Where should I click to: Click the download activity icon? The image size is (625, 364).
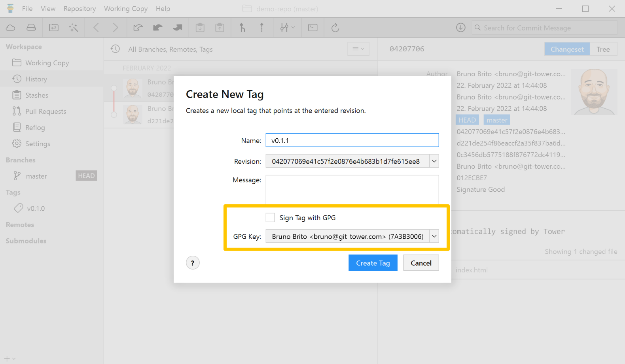460,28
